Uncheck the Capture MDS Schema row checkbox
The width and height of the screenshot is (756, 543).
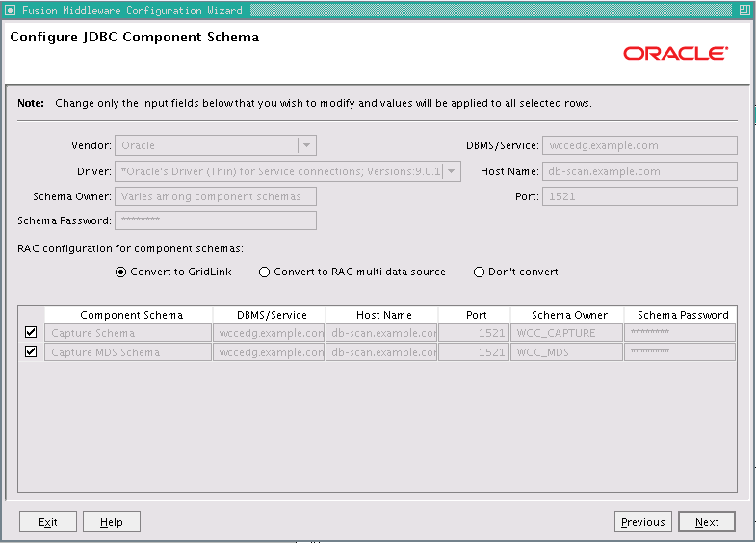tap(31, 351)
